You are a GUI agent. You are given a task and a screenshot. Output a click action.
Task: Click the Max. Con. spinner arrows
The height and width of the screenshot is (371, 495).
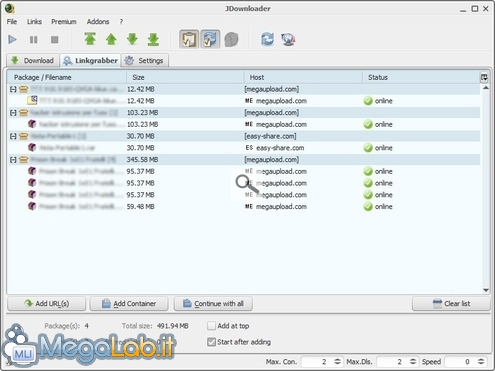coord(337,362)
